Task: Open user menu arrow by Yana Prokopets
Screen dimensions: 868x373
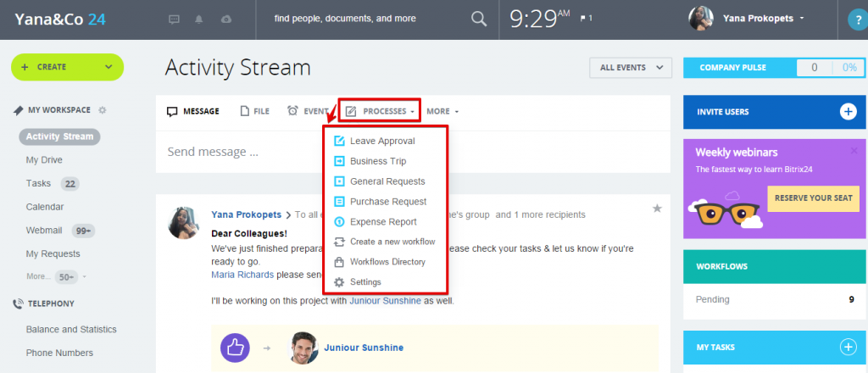Action: 802,19
